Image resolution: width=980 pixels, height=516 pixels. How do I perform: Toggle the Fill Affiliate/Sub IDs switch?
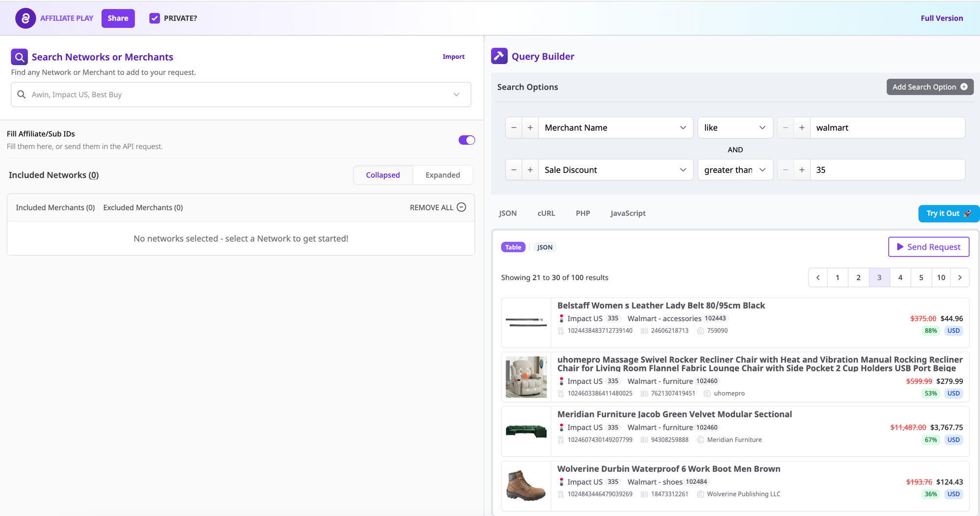click(467, 140)
